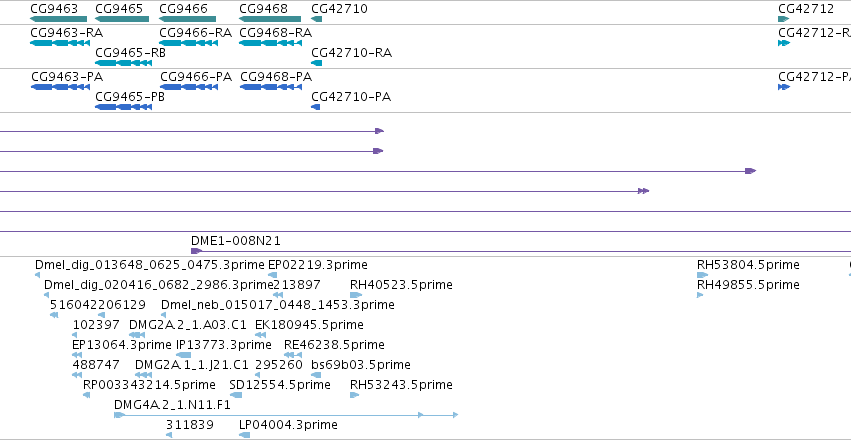Select protein label CG9465-PB
851x440 pixels.
(x=130, y=97)
